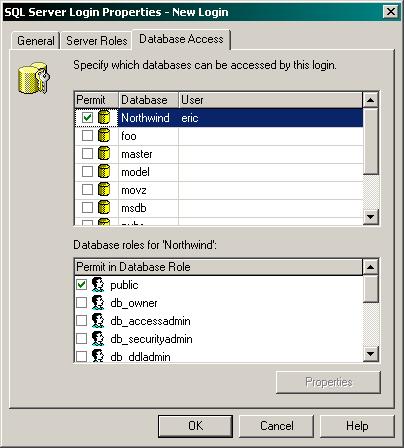Image resolution: width=404 pixels, height=448 pixels.
Task: Click the db_owner role user icon
Action: (98, 303)
